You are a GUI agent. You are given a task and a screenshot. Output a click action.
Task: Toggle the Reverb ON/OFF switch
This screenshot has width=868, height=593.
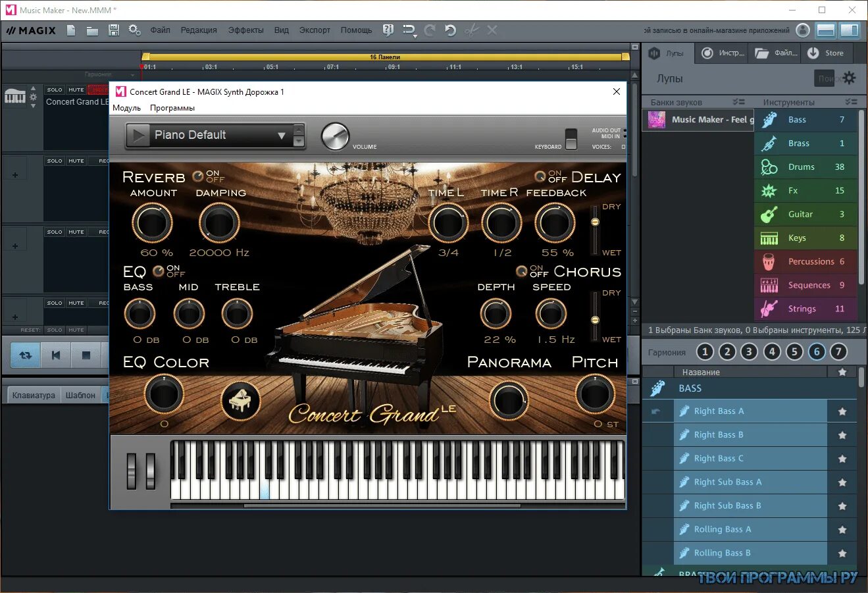tap(198, 176)
